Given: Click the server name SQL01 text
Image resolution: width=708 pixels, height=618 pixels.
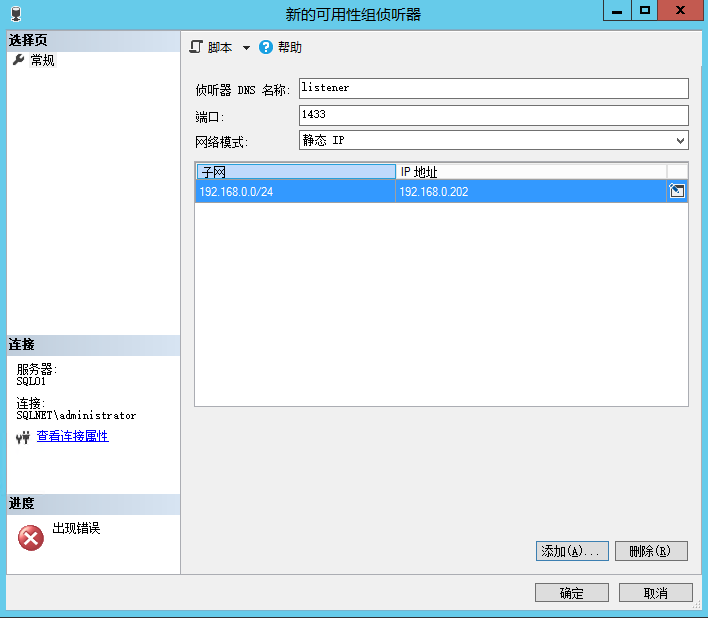Looking at the screenshot, I should [31, 381].
